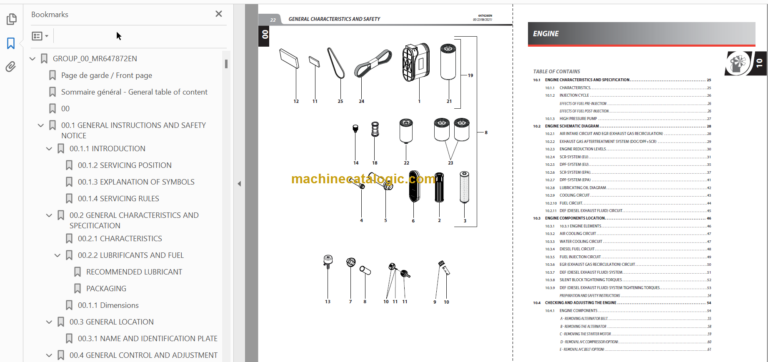Jump to 00.1.1 INTRODUCTION bookmark
768x362 pixels.
(x=107, y=149)
